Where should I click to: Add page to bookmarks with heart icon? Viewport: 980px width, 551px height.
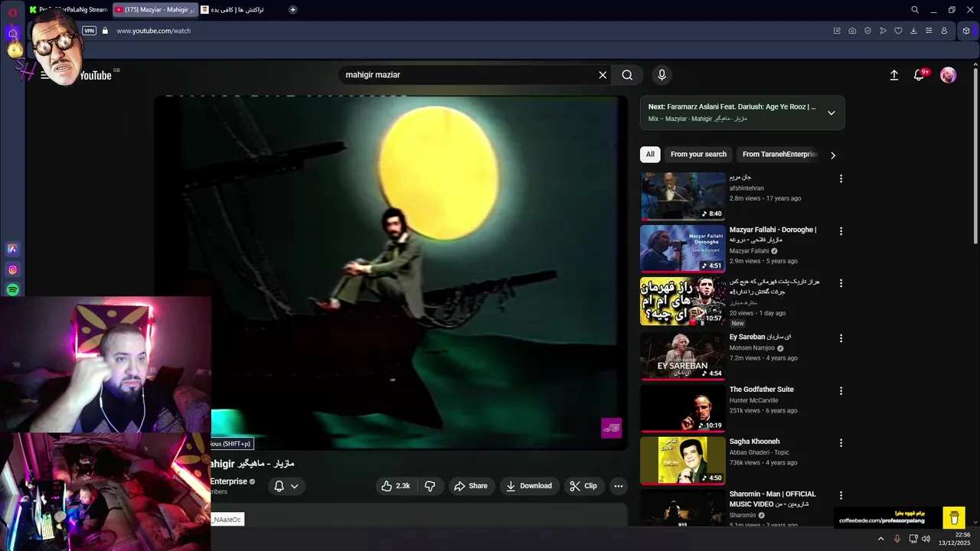pyautogui.click(x=898, y=31)
